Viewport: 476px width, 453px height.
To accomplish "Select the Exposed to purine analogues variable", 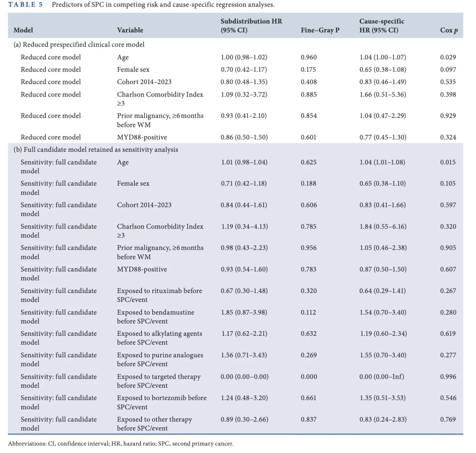I will click(x=160, y=359).
